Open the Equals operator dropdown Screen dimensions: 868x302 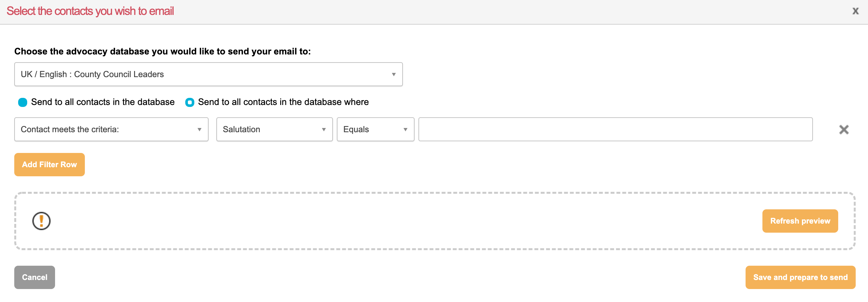[x=371, y=129]
